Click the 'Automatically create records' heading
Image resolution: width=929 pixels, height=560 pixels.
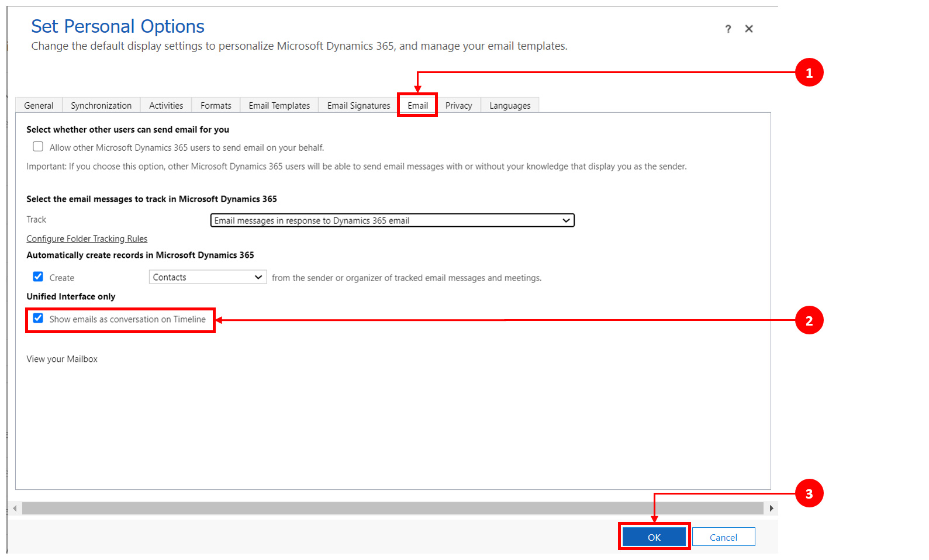click(140, 255)
